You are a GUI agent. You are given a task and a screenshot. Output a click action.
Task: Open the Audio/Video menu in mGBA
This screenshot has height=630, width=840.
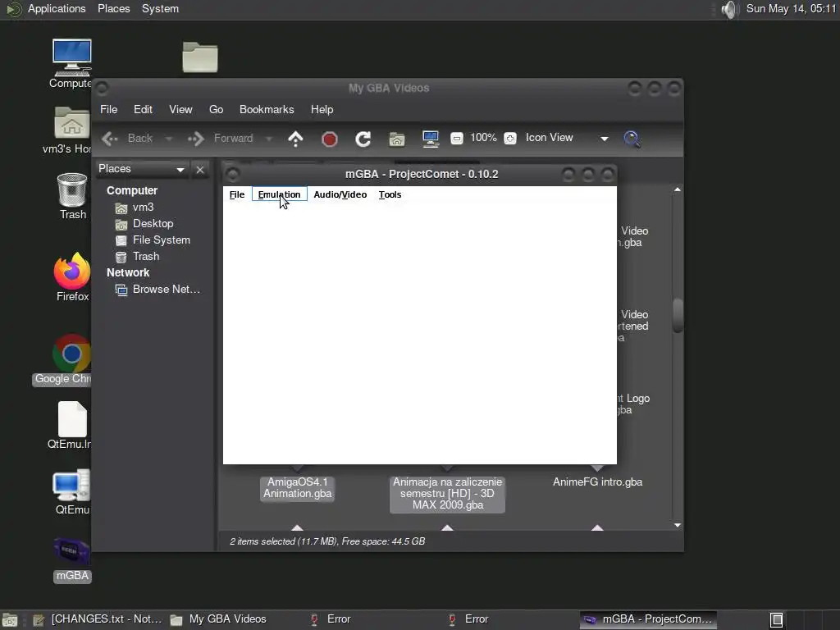pos(340,194)
